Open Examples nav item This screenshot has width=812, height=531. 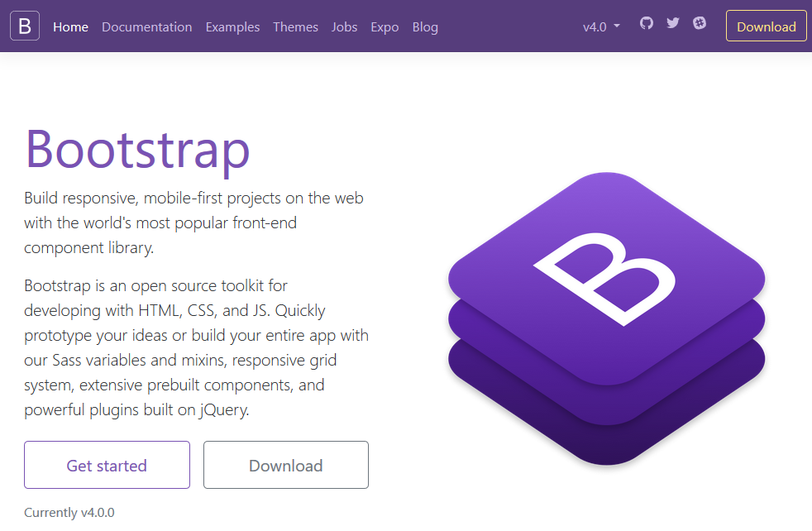coord(232,27)
